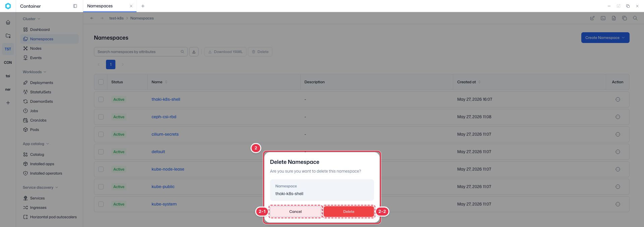Open the terminal shell icon
Screen dimensions: 644x227
(603, 18)
